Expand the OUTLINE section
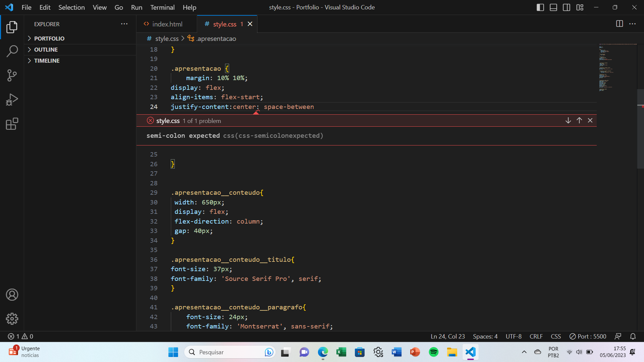The image size is (644, 362). [80, 50]
